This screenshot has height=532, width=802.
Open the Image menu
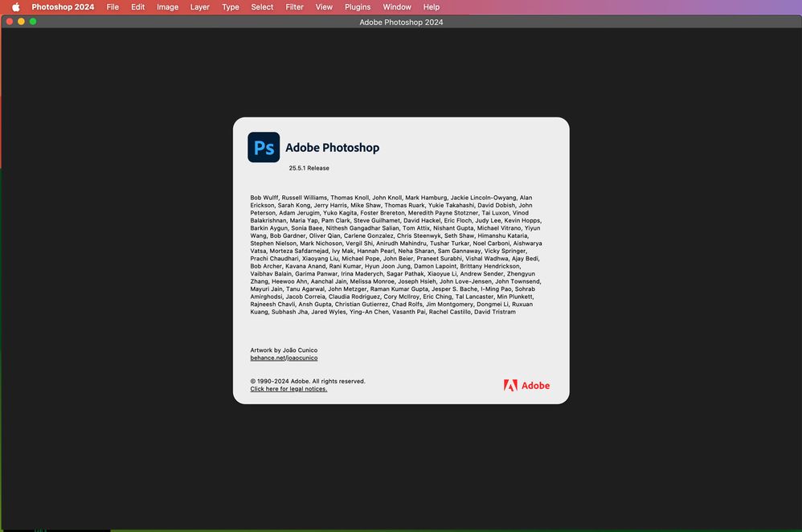pyautogui.click(x=167, y=7)
